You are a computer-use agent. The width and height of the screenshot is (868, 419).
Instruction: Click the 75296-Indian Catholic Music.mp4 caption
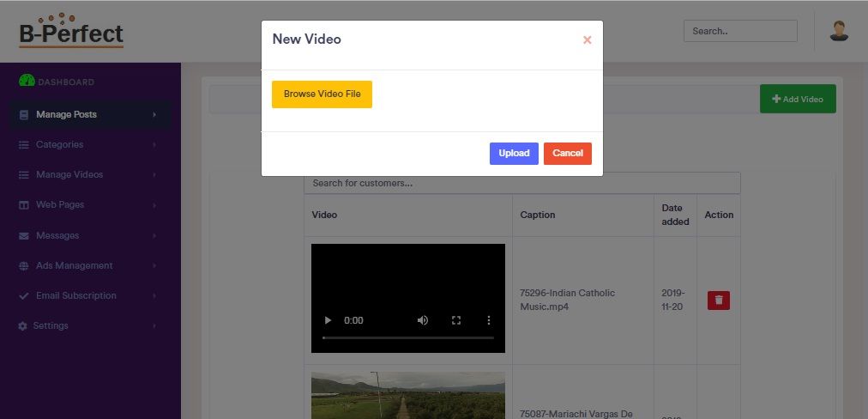pos(568,300)
